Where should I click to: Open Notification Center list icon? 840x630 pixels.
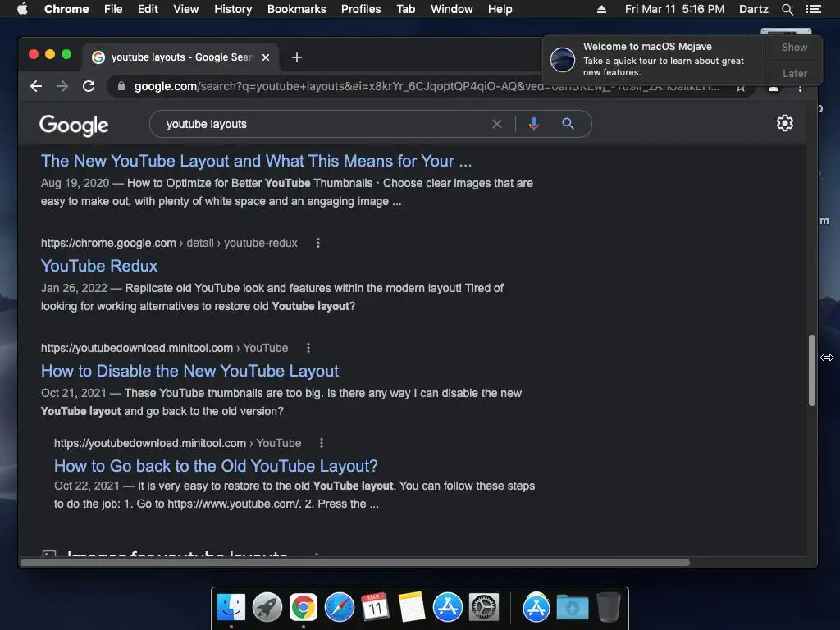click(x=813, y=9)
